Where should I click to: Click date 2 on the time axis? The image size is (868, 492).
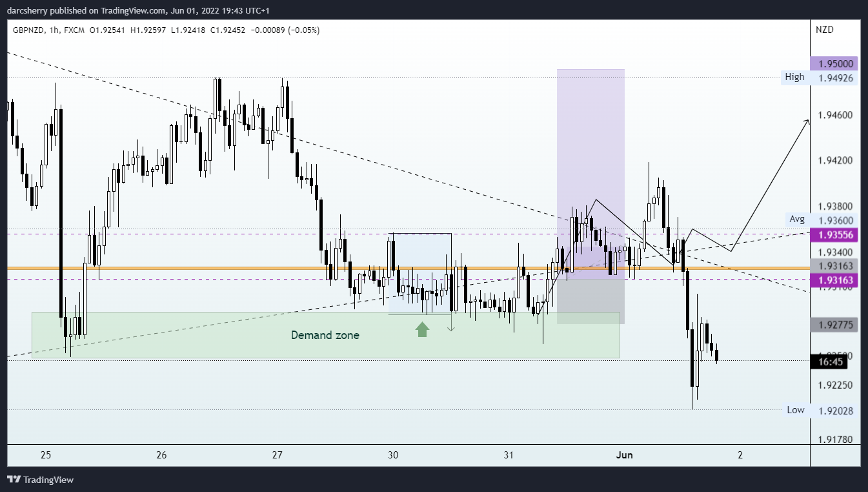tap(740, 455)
